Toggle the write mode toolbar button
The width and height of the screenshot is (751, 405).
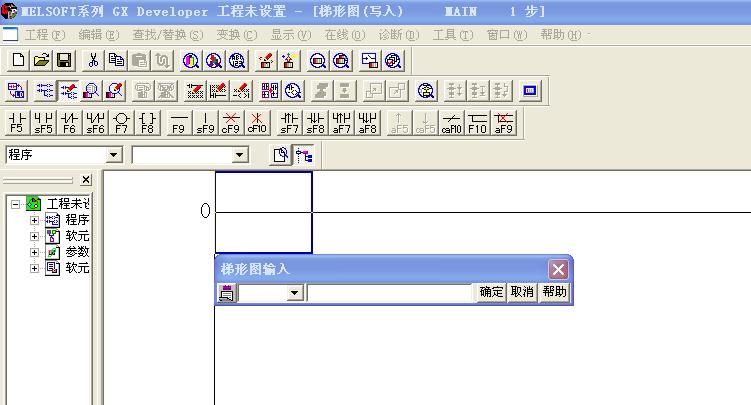(69, 92)
